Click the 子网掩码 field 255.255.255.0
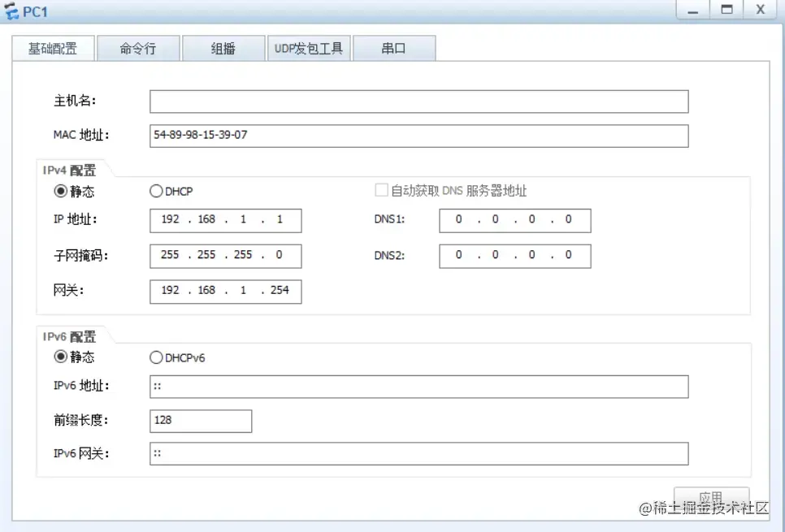 [225, 256]
